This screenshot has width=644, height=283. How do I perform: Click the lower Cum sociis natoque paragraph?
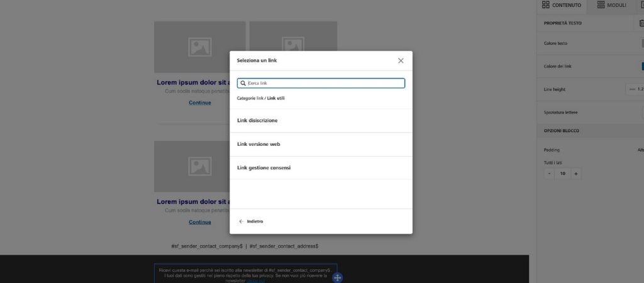click(x=197, y=211)
